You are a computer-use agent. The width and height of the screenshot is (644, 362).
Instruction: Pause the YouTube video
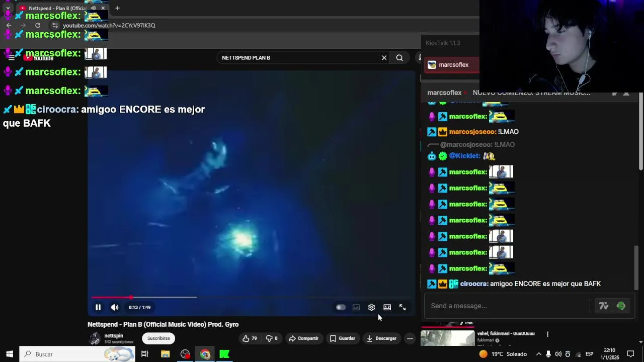point(98,307)
